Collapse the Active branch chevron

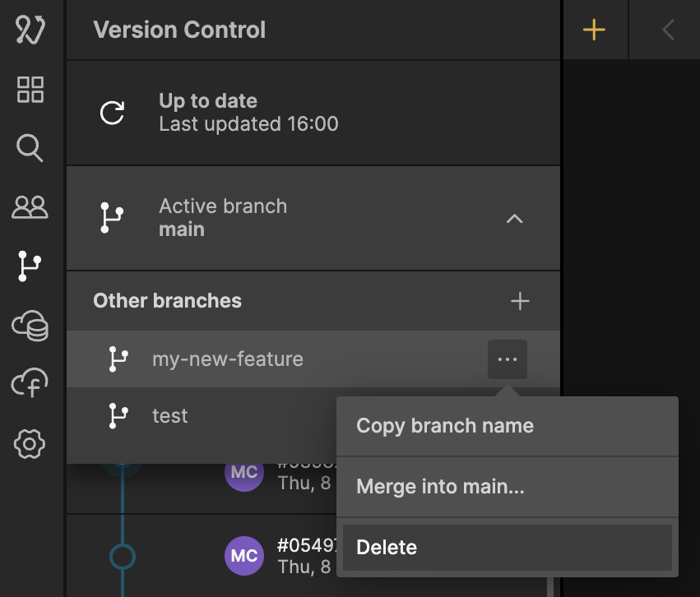[514, 219]
